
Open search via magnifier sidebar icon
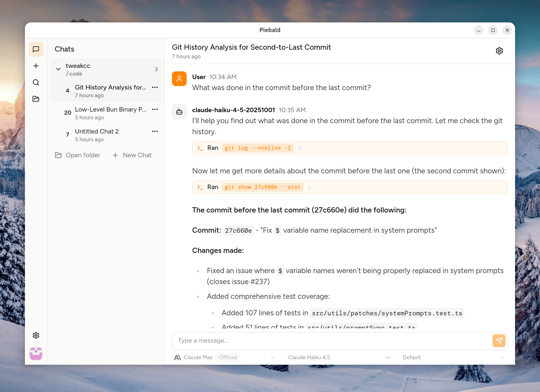tap(36, 82)
